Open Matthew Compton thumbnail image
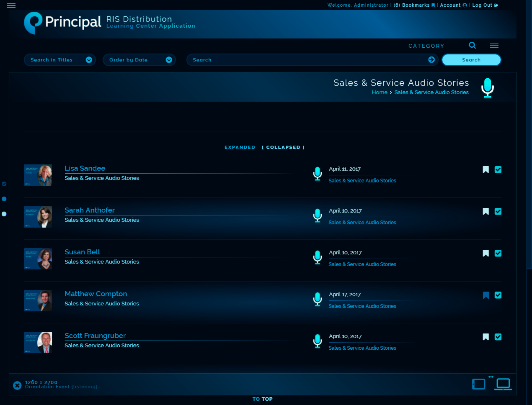 coord(38,300)
